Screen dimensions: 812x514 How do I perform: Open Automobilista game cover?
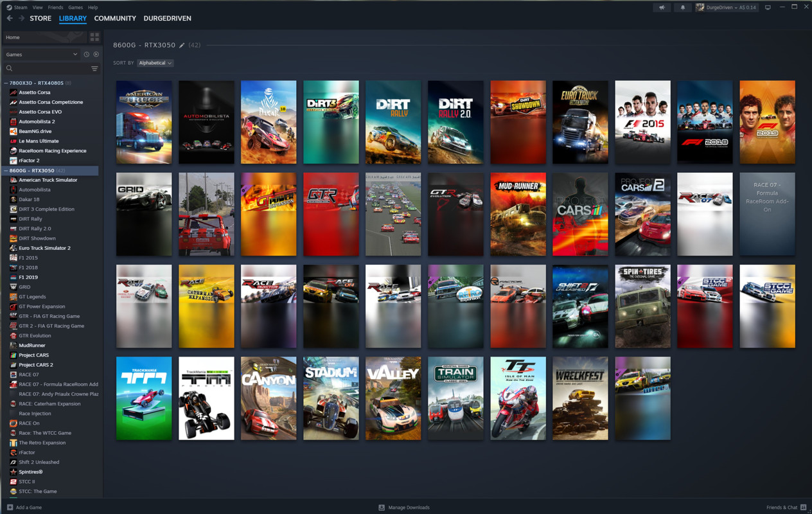[206, 122]
